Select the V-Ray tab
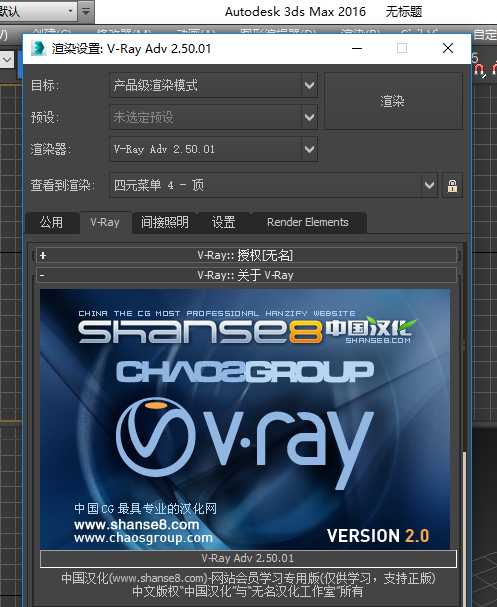The height and width of the screenshot is (607, 497). point(105,222)
